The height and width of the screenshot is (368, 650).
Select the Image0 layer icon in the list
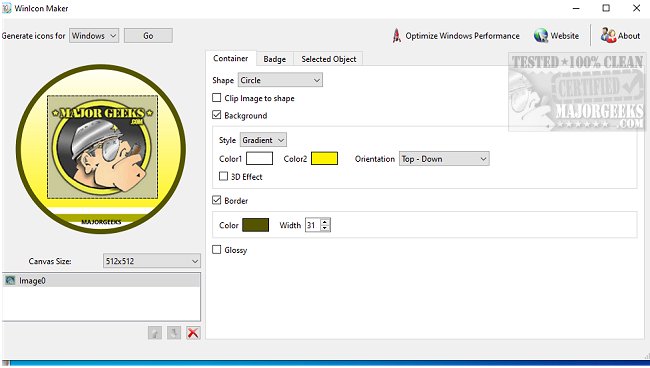[x=10, y=281]
